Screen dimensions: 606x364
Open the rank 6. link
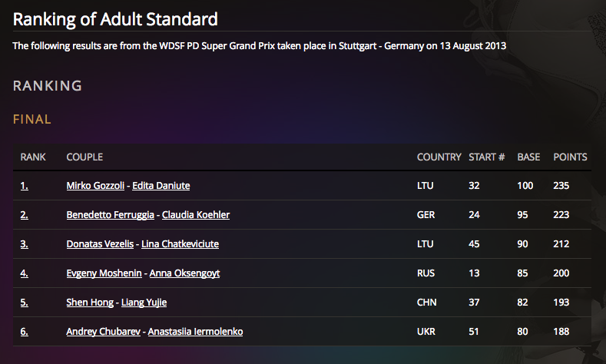[25, 332]
